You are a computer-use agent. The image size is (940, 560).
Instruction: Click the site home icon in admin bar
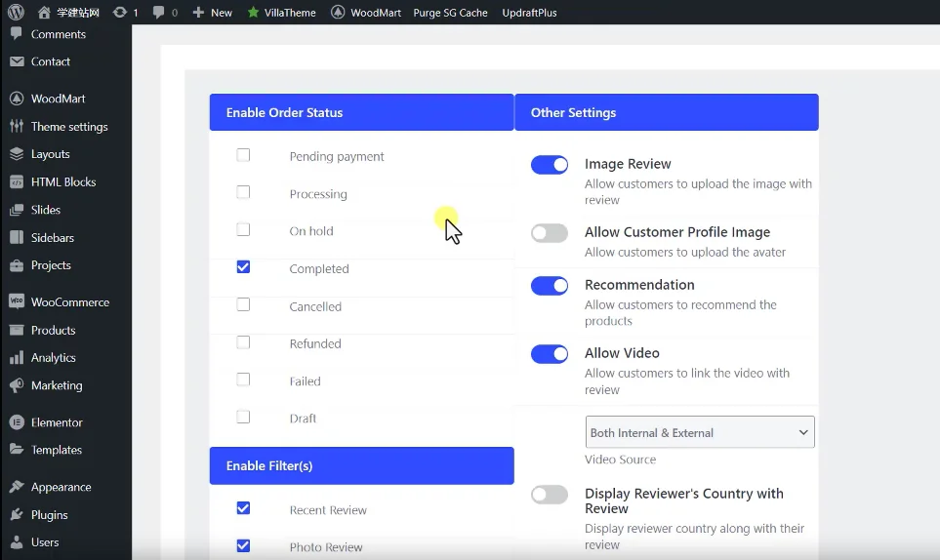click(x=44, y=12)
